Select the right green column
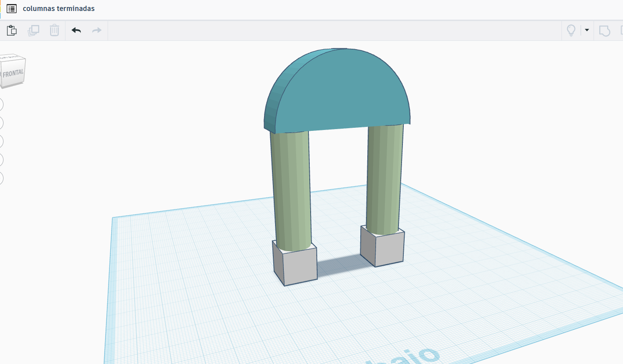623x364 pixels. tap(384, 176)
